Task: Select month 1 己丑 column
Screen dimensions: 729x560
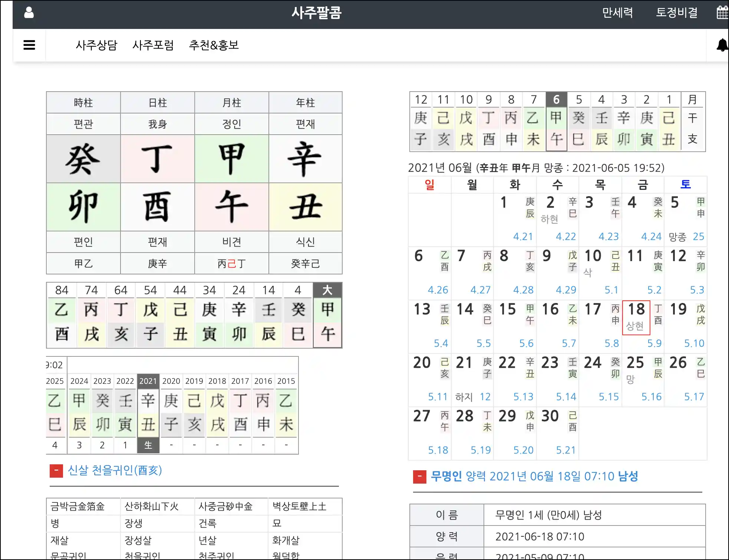Action: click(x=669, y=122)
